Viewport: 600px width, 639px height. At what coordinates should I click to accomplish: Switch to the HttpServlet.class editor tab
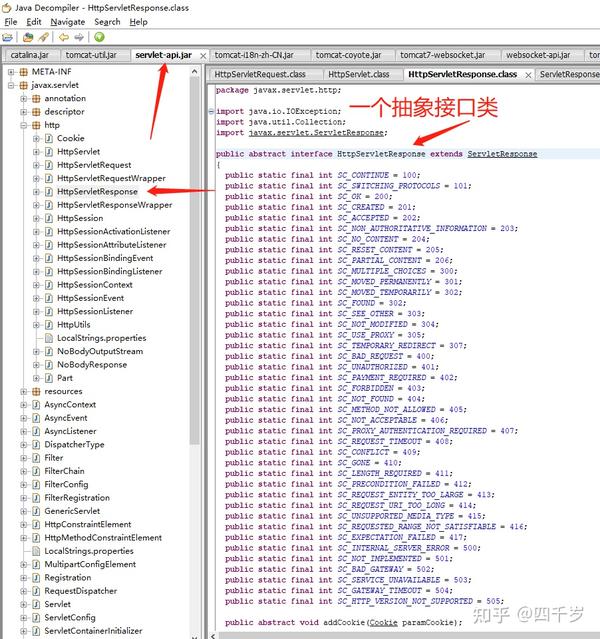359,75
